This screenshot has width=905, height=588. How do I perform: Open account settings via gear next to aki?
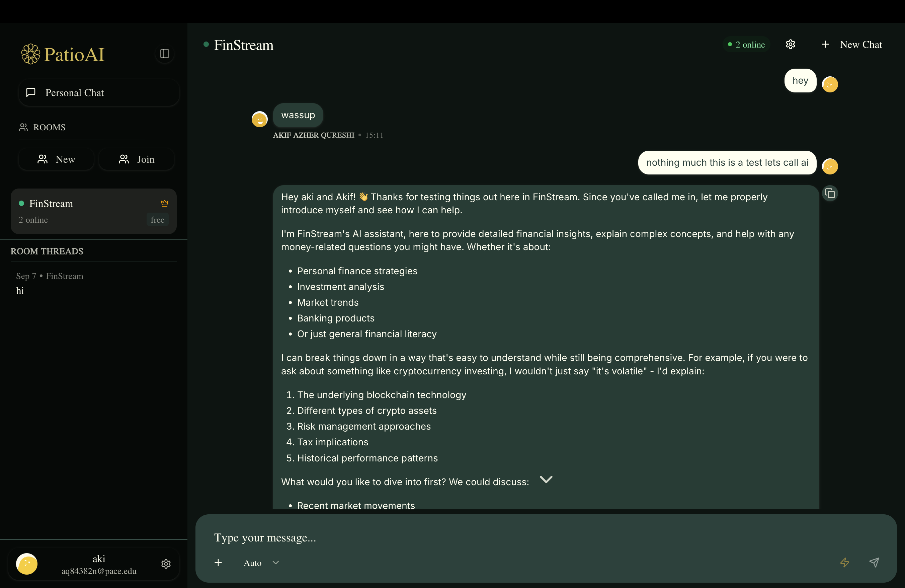tap(166, 564)
